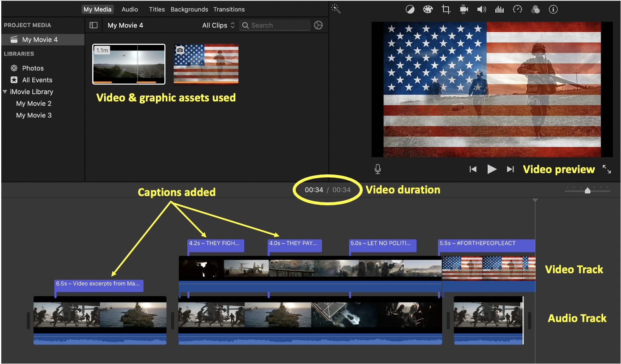
Task: Select the 'THEY FIGH...' 4.2s title clip
Action: click(x=216, y=245)
